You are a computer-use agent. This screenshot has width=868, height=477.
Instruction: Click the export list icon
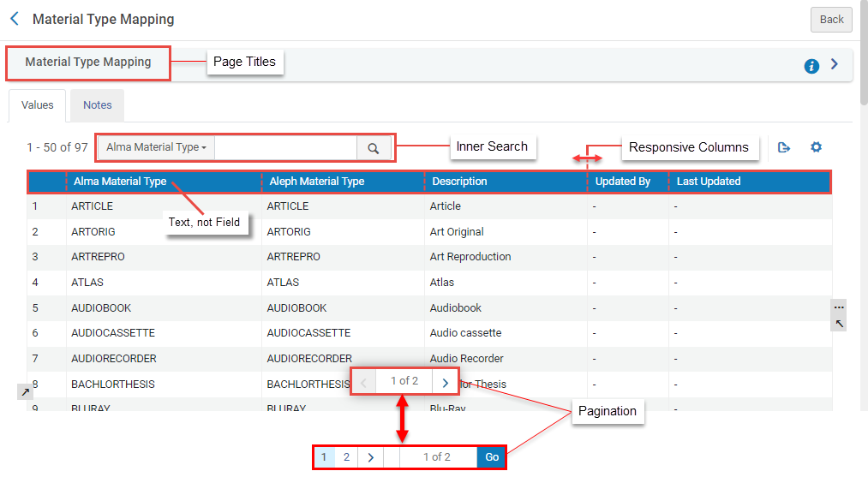(x=783, y=147)
